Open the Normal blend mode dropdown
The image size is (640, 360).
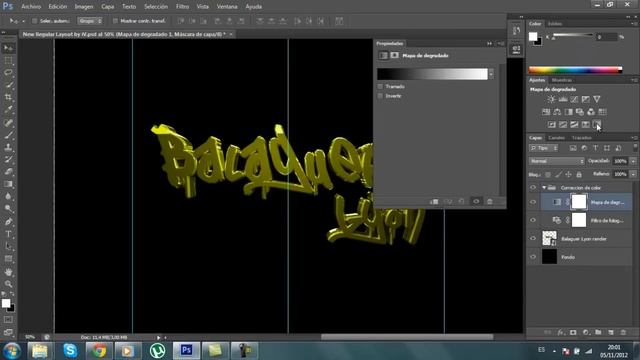point(557,161)
